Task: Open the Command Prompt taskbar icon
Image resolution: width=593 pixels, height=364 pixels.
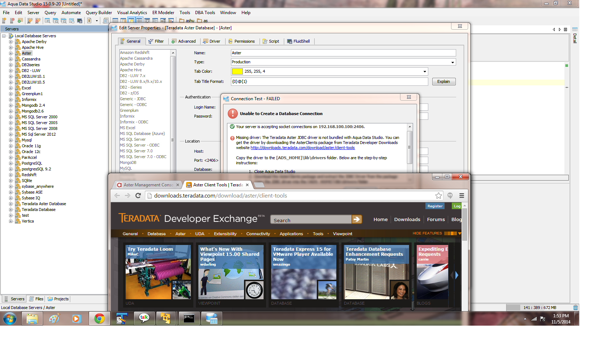Action: 189,319
